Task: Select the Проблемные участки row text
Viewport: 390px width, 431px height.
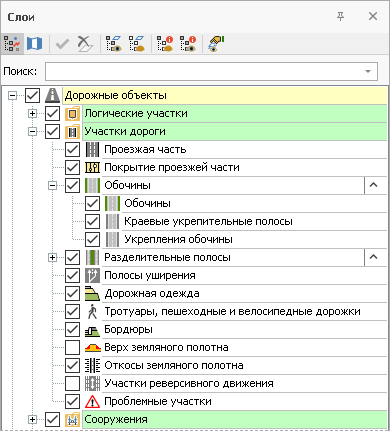Action: (158, 401)
